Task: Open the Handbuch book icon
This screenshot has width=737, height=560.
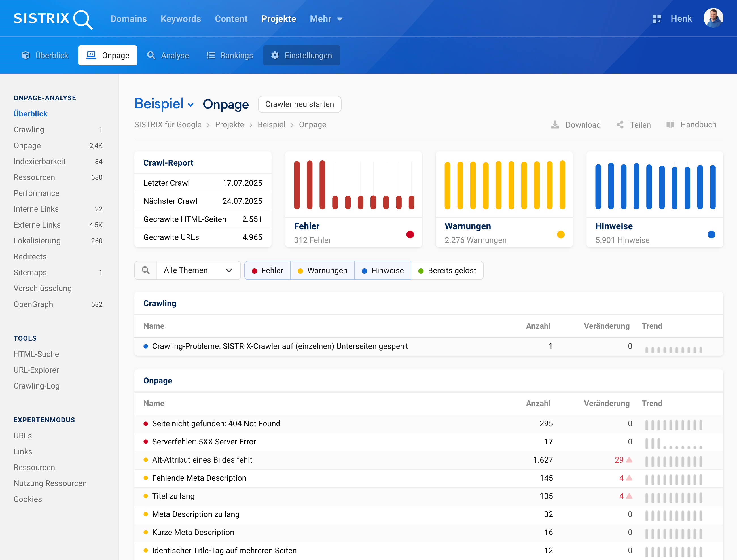Action: point(670,125)
